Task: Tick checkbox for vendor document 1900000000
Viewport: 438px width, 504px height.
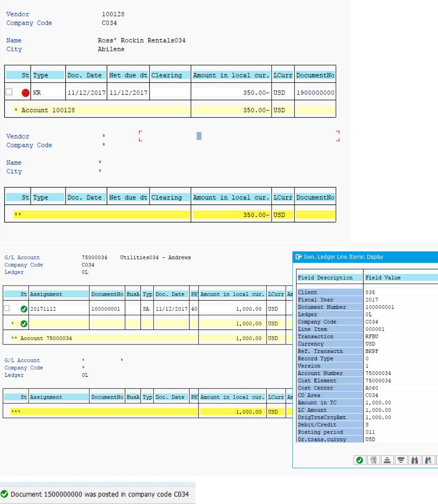Action: [x=9, y=92]
